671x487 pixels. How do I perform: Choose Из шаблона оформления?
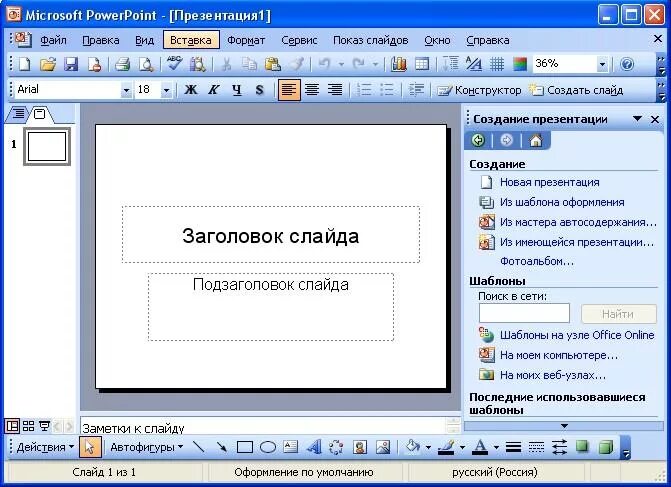coord(562,202)
